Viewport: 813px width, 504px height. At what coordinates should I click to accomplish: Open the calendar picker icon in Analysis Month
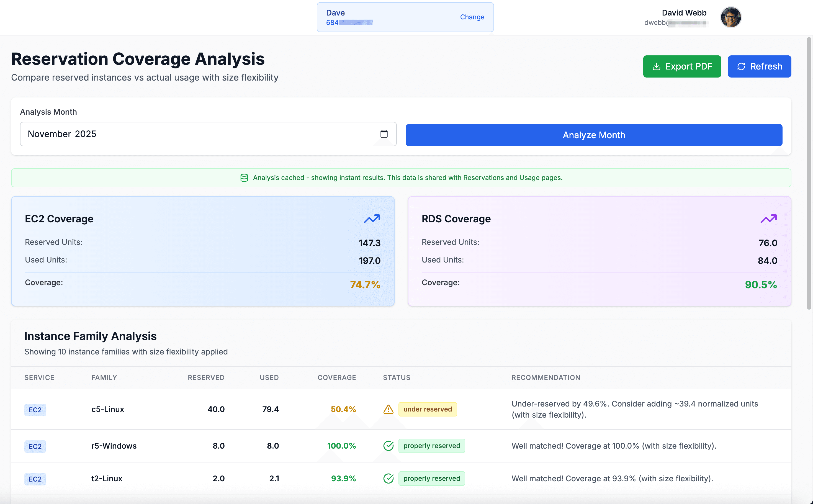[x=384, y=134]
